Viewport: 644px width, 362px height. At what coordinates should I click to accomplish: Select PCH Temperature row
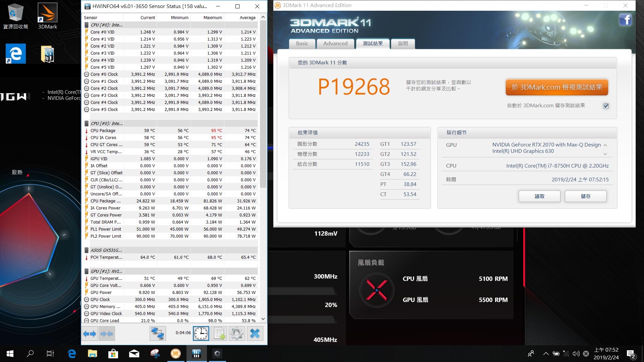click(170, 257)
